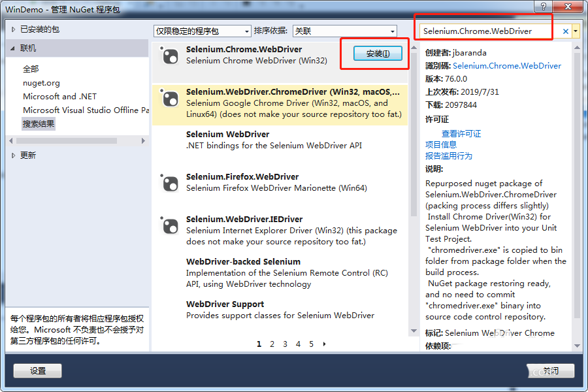588x392 pixels.
Task: Click the source list horizontal scrollbar thumb
Action: click(67, 140)
